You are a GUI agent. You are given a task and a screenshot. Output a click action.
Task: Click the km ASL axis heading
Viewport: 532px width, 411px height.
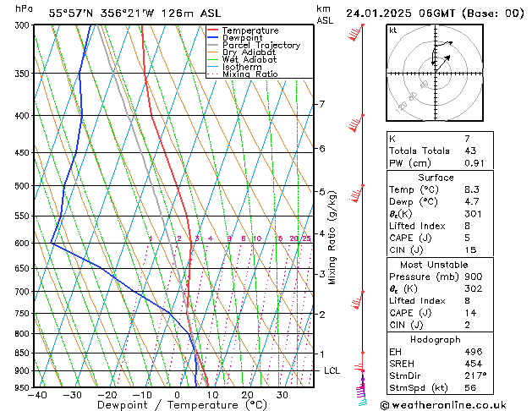325,14
